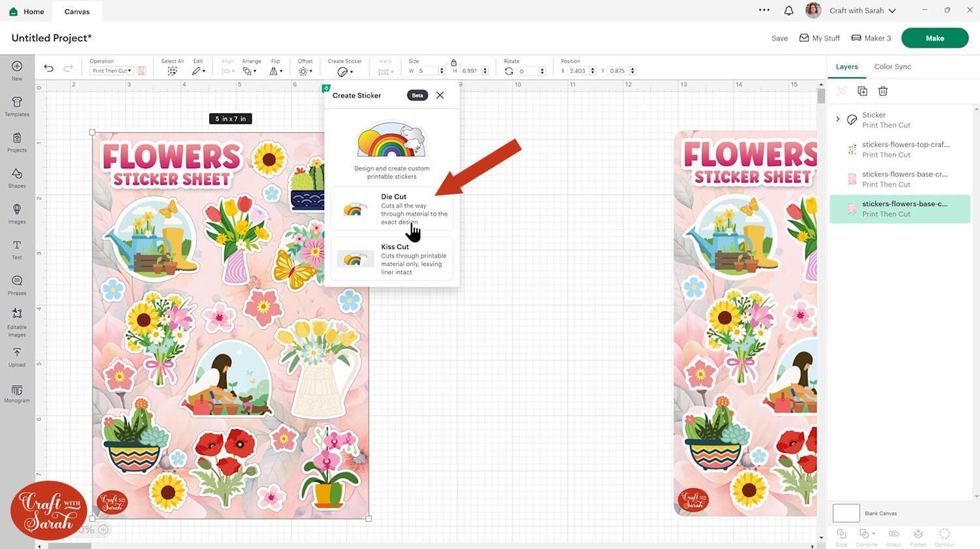The image size is (980, 549).
Task: Click the Select All icon
Action: pos(172,71)
